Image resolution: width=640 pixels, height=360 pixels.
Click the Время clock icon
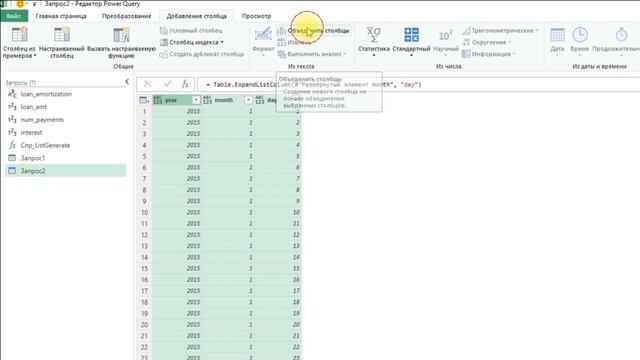(580, 35)
